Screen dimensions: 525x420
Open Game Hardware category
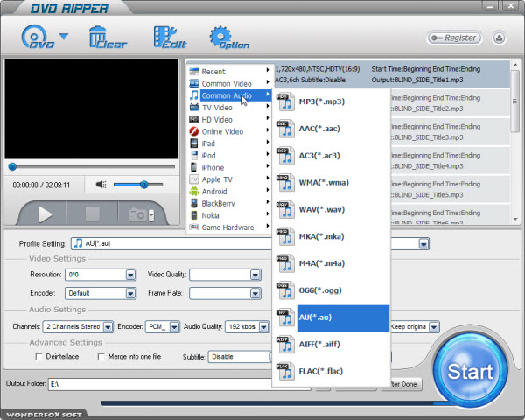(x=229, y=227)
